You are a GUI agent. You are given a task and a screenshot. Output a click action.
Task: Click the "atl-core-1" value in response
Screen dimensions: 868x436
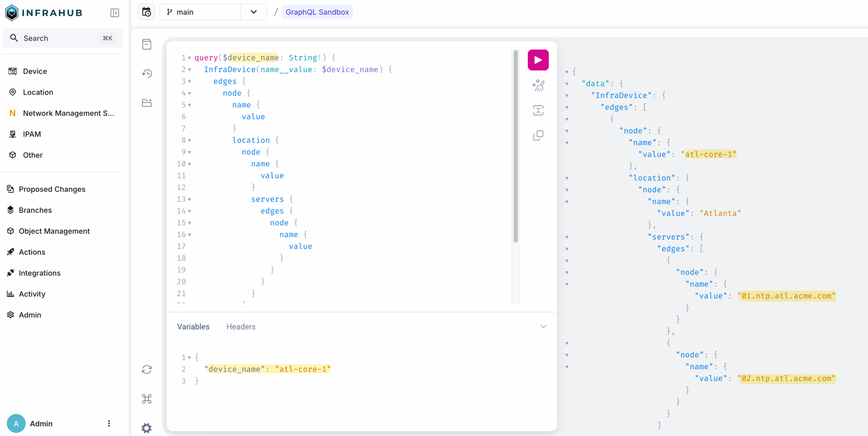point(709,155)
